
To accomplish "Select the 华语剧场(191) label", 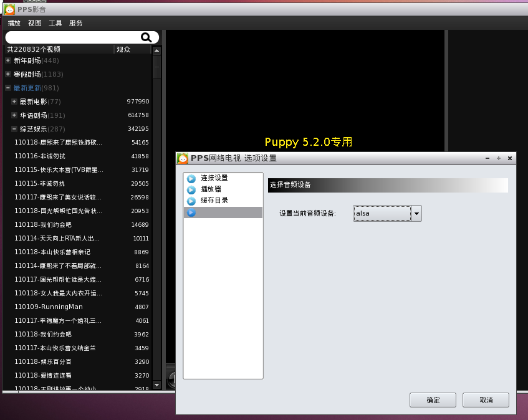I will (x=42, y=115).
